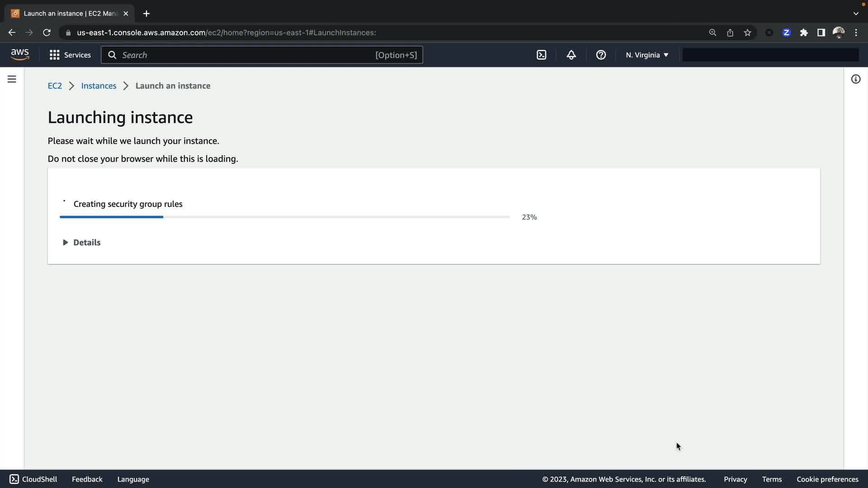The image size is (868, 488).
Task: Bookmark this page with the star icon
Action: pyautogui.click(x=747, y=33)
